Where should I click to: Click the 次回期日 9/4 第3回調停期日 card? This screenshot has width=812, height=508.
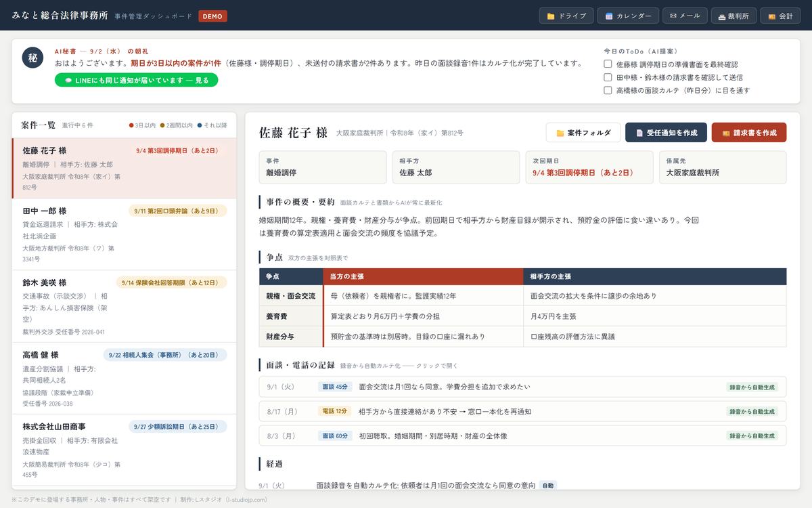pyautogui.click(x=589, y=167)
